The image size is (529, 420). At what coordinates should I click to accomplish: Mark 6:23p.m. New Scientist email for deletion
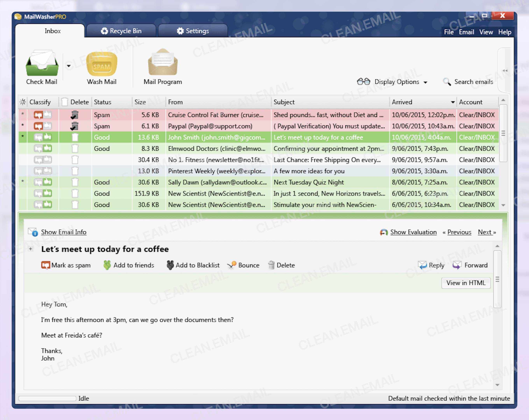[75, 193]
